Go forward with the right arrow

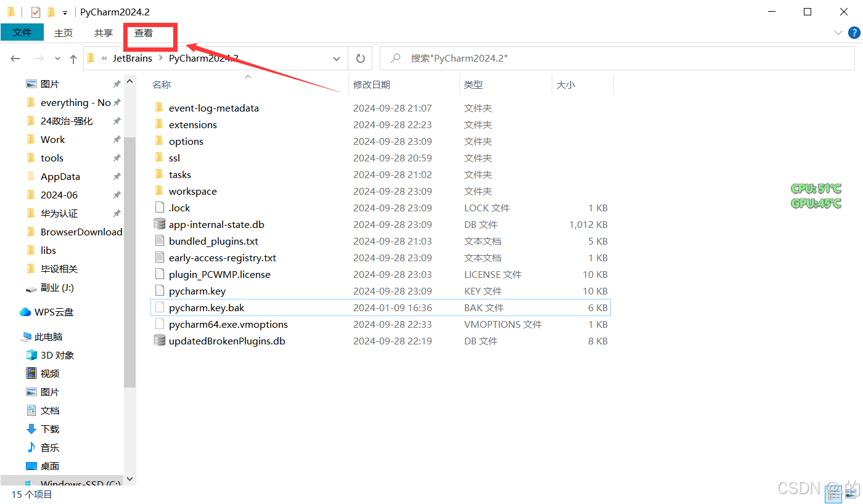tap(38, 59)
